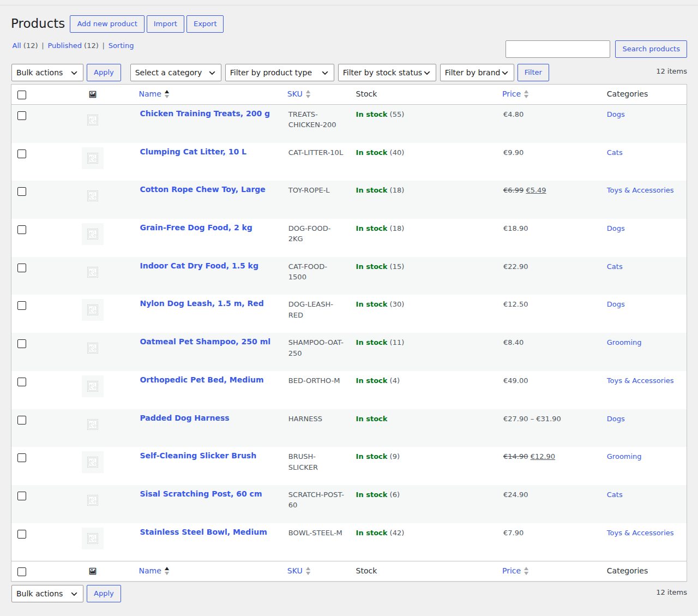This screenshot has height=616, width=698.
Task: Open Stainless Steel Bowl placeholder thumbnail
Action: click(93, 539)
